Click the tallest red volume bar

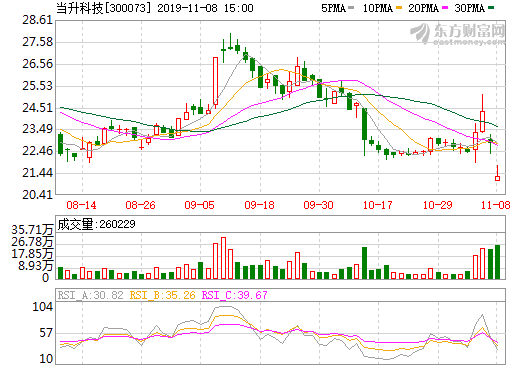coord(223,258)
